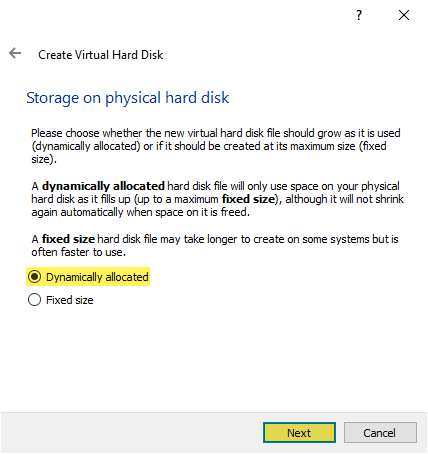
Task: Click the bold fixed size text after maximum
Action: 248,199
